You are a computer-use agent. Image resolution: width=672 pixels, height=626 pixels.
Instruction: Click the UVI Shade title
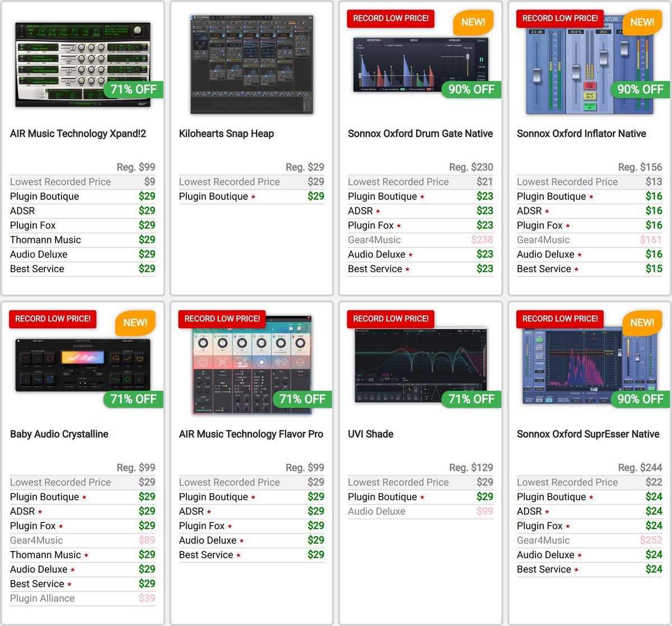pyautogui.click(x=370, y=434)
